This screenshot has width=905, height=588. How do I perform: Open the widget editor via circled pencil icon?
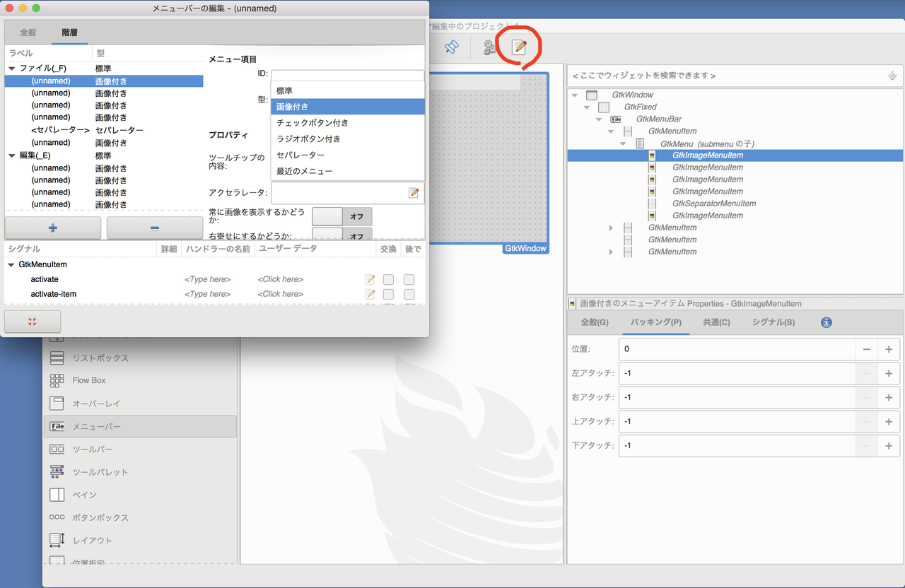520,47
